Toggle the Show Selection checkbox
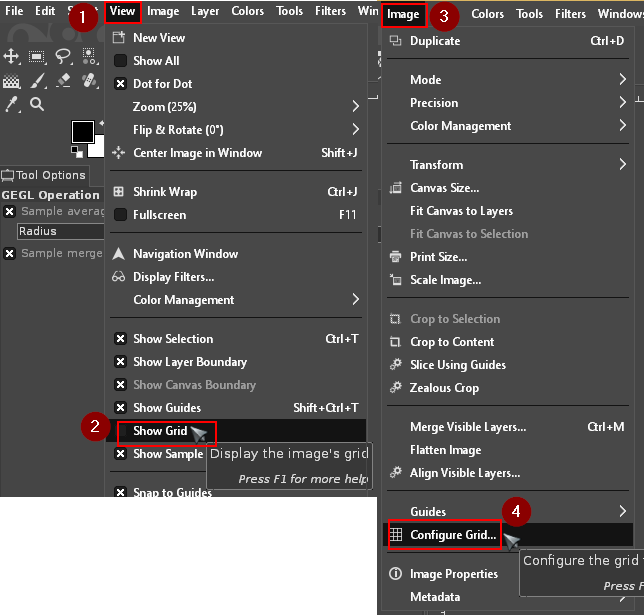This screenshot has width=644, height=615. click(120, 339)
